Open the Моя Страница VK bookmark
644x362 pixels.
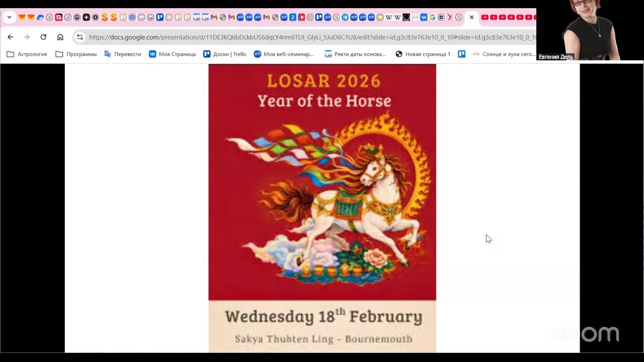[172, 54]
